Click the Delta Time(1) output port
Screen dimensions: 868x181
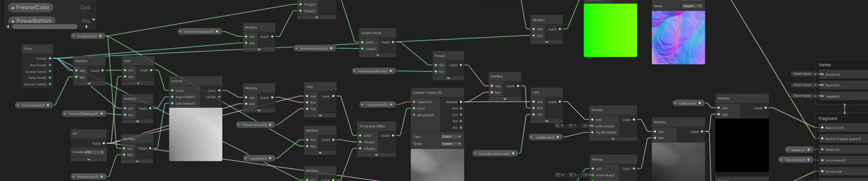(x=50, y=78)
